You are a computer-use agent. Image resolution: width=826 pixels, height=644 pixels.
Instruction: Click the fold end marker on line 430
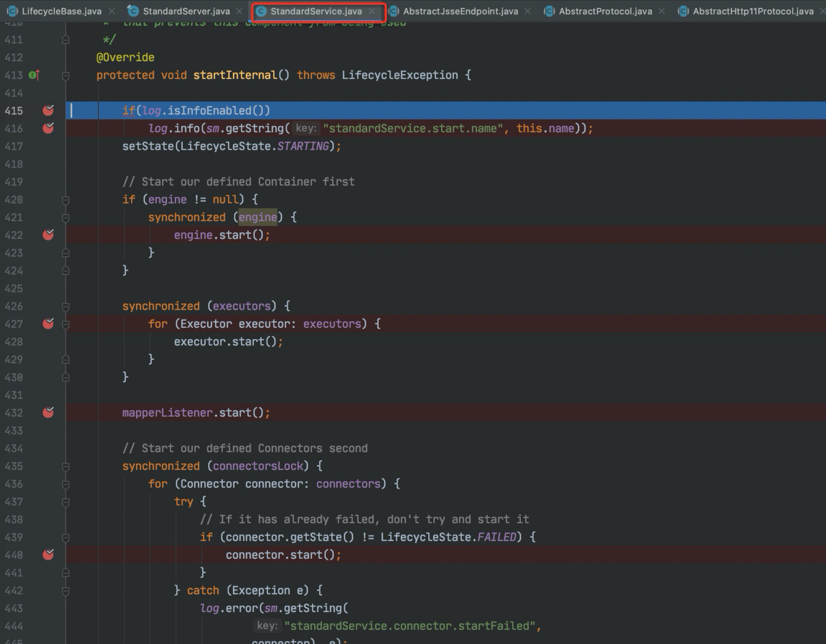click(x=66, y=377)
